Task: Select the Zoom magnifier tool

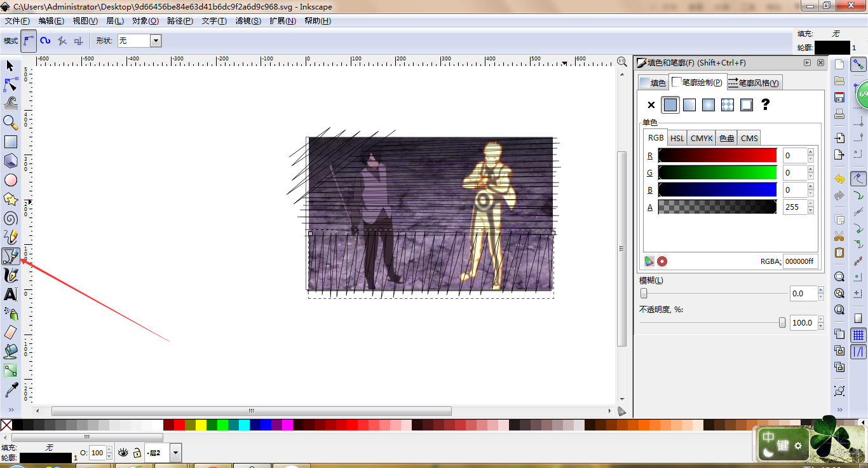Action: coord(10,122)
